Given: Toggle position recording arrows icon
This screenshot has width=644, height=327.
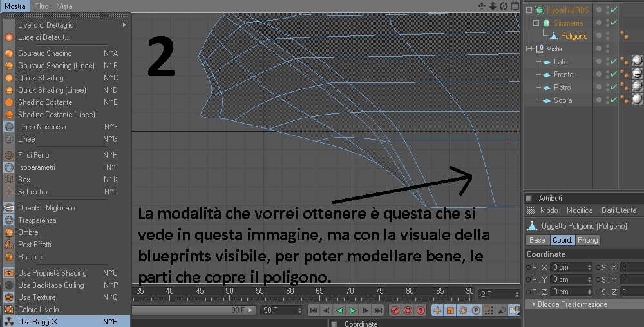Looking at the screenshot, I should [437, 310].
